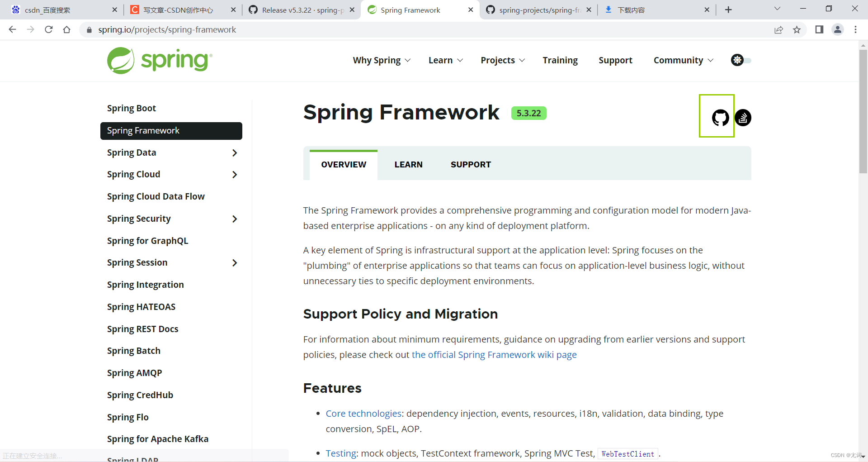Screen dimensions: 868x462
Task: Open the official Spring Framework wiki page link
Action: [x=494, y=355]
